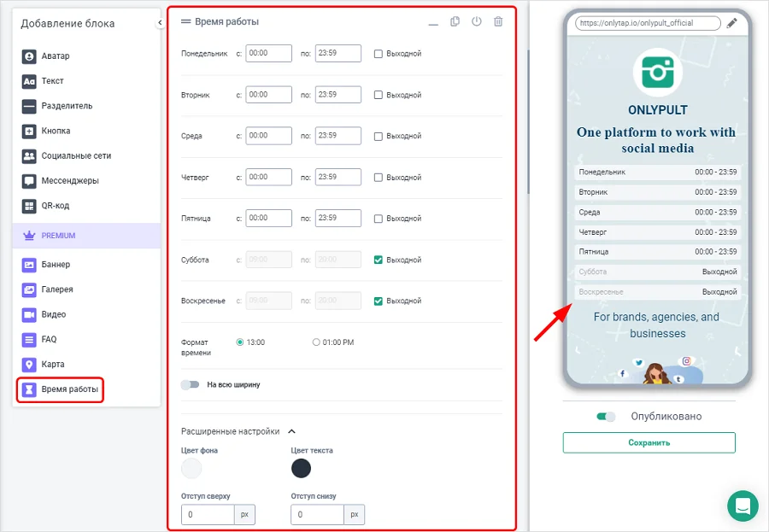Open the PREMIUM section link
The height and width of the screenshot is (532, 769).
coord(60,236)
